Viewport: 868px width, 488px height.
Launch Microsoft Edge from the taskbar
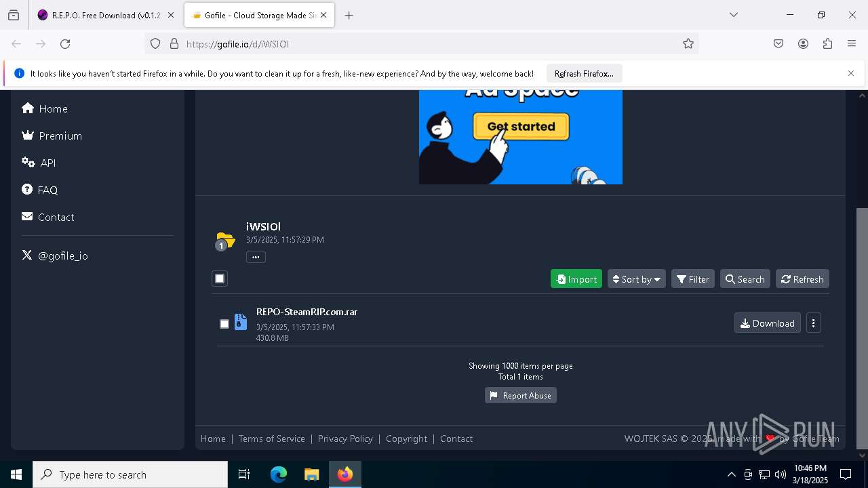(x=279, y=474)
